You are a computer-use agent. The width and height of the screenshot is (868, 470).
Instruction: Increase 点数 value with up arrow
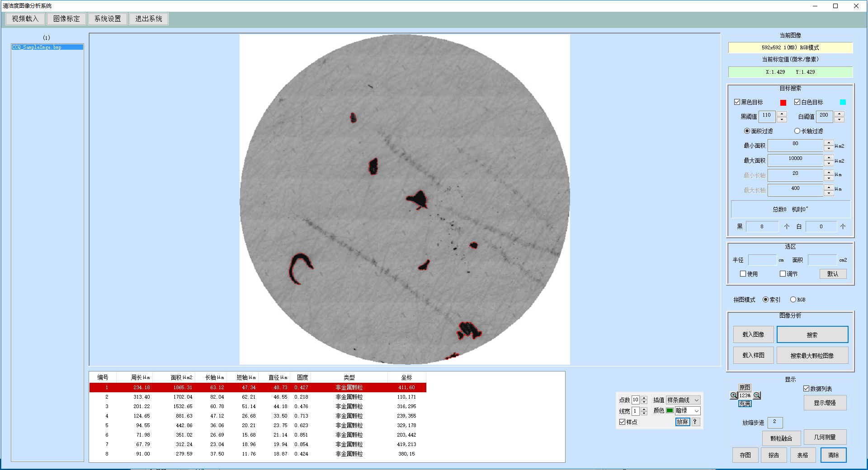click(644, 398)
